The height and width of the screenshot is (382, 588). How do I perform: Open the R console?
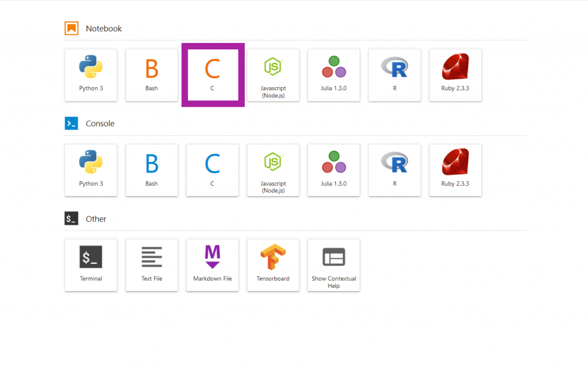(394, 170)
